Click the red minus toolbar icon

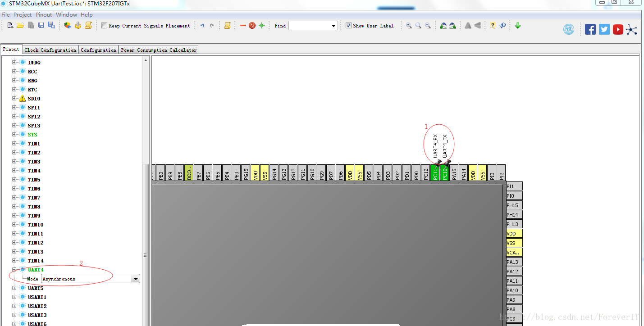click(x=242, y=26)
